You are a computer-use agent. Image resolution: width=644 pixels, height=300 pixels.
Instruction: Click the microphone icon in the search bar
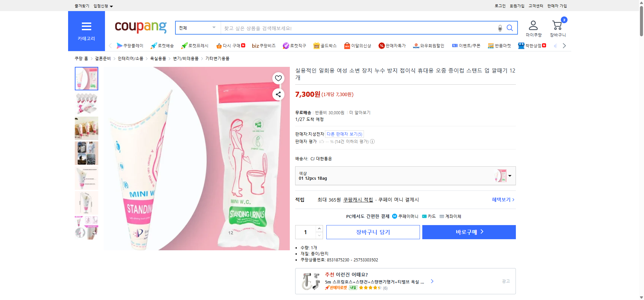pyautogui.click(x=500, y=28)
